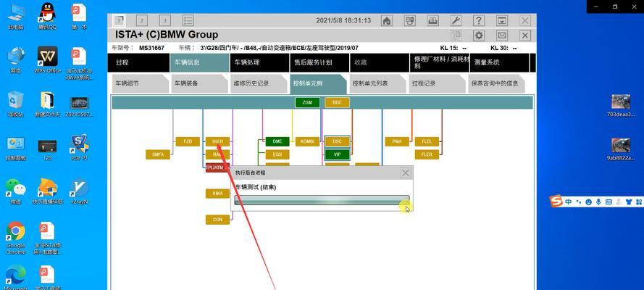Screen dimensions: 644x290
Task: Open the connection manager icon beside home
Action: click(x=409, y=20)
